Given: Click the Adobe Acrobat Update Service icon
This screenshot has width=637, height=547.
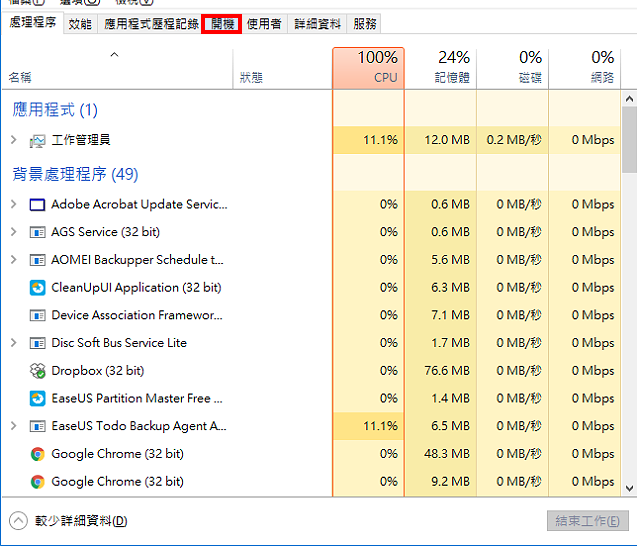Looking at the screenshot, I should [x=37, y=204].
